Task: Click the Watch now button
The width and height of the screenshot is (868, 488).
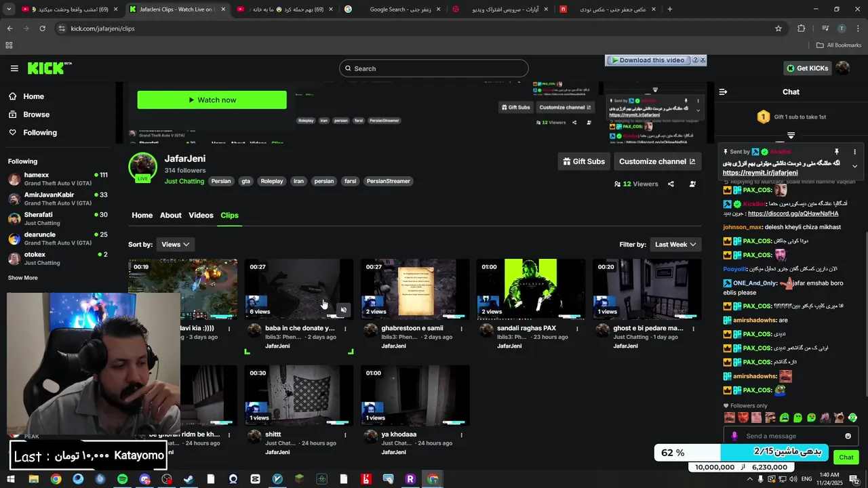Action: tap(212, 100)
